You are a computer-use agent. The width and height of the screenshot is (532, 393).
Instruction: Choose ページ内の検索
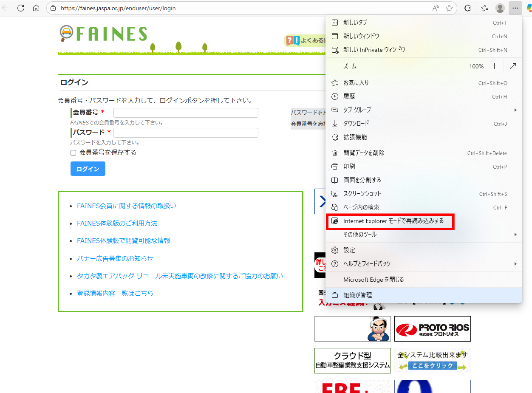pos(424,207)
